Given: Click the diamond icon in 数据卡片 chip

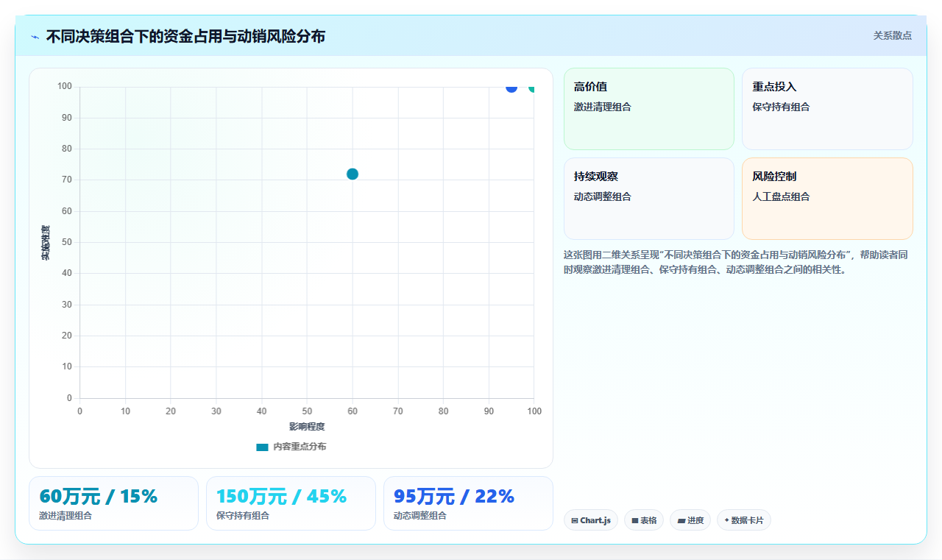Looking at the screenshot, I should click(726, 520).
